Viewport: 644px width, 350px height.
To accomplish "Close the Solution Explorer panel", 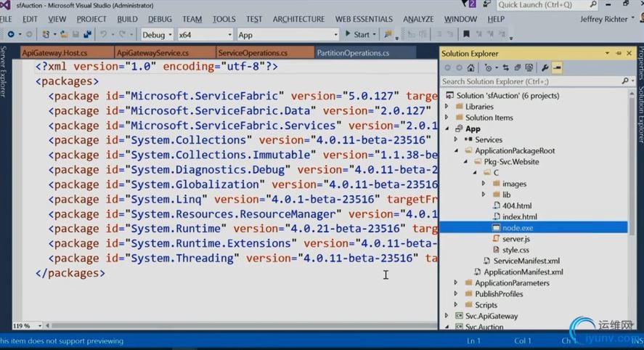I will tap(629, 54).
